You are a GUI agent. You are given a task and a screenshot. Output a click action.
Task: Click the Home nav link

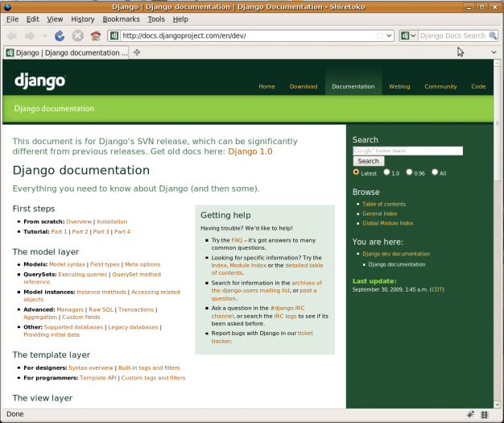click(266, 86)
